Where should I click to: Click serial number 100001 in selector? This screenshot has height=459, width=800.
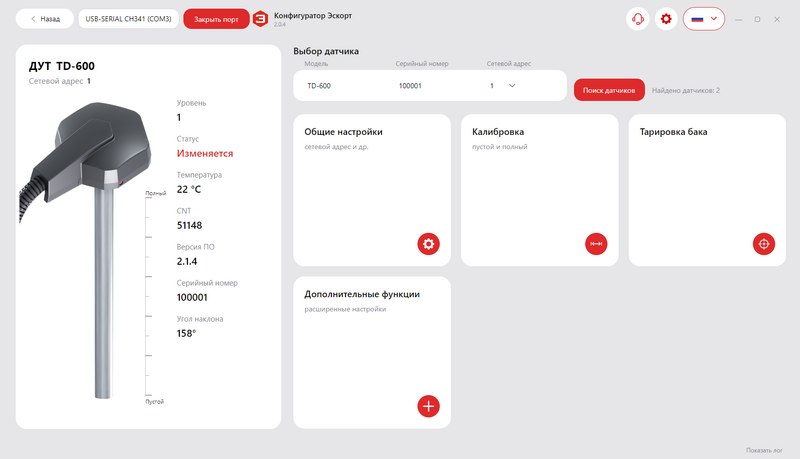click(x=410, y=86)
